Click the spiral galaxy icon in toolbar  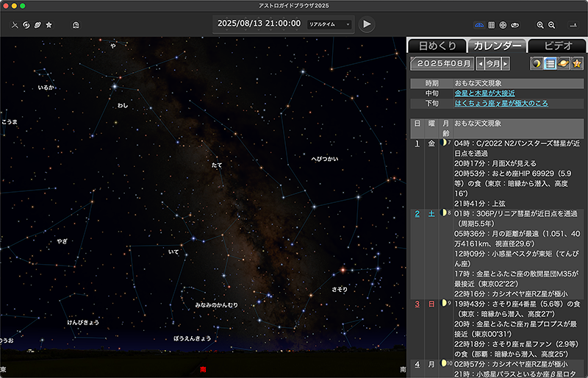(x=26, y=25)
